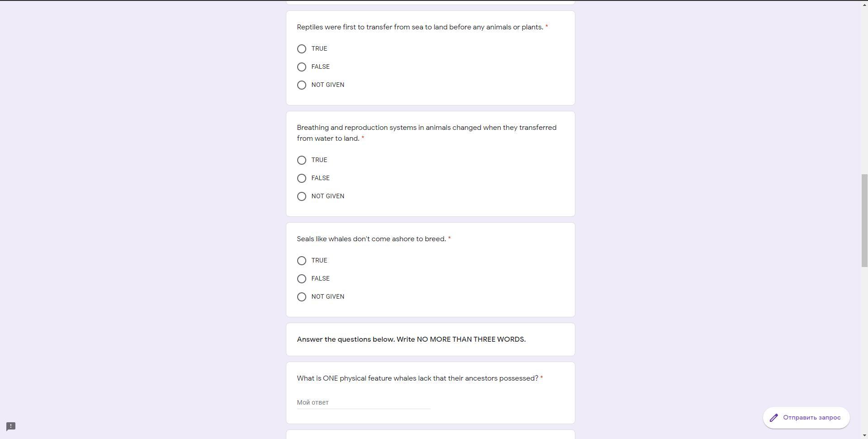
Task: Click the scrollbar up arrow
Action: click(x=864, y=4)
